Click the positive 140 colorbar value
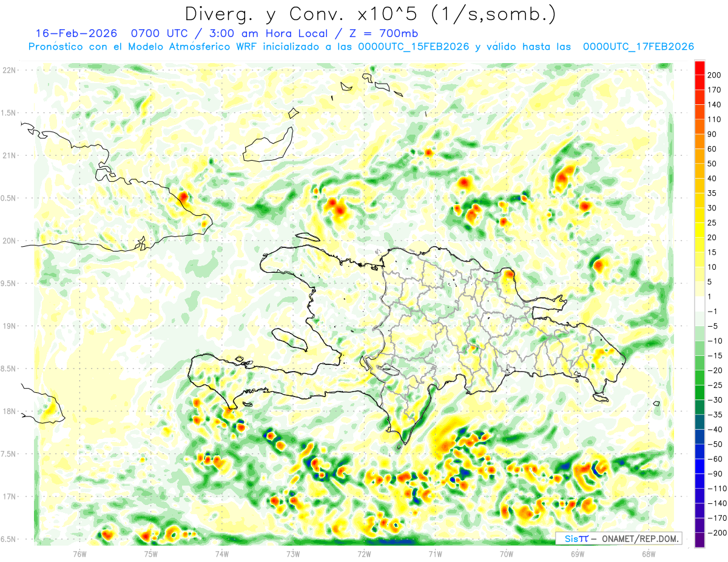The height and width of the screenshot is (562, 728). tap(715, 105)
